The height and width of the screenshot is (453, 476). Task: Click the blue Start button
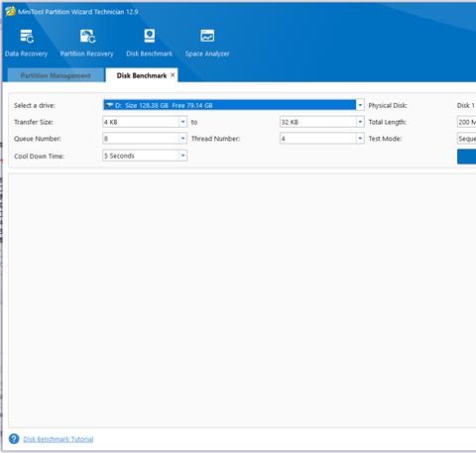point(466,157)
